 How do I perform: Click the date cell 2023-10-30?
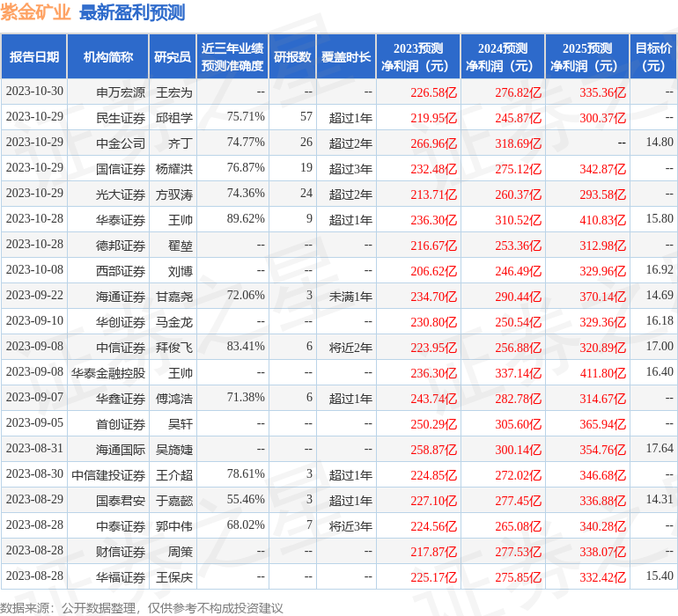(x=34, y=92)
